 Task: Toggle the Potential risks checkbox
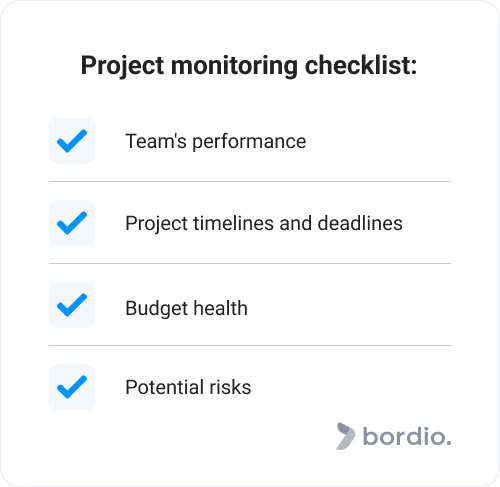click(x=72, y=387)
